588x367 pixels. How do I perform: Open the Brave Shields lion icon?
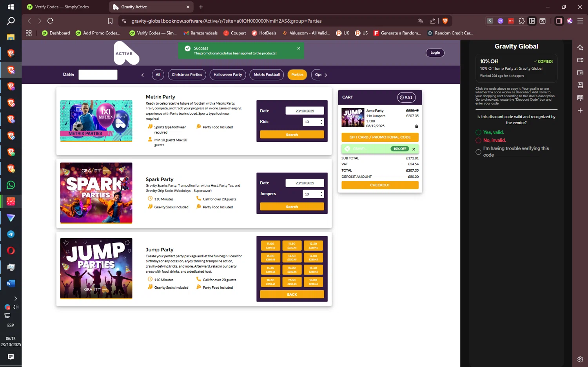coord(445,21)
